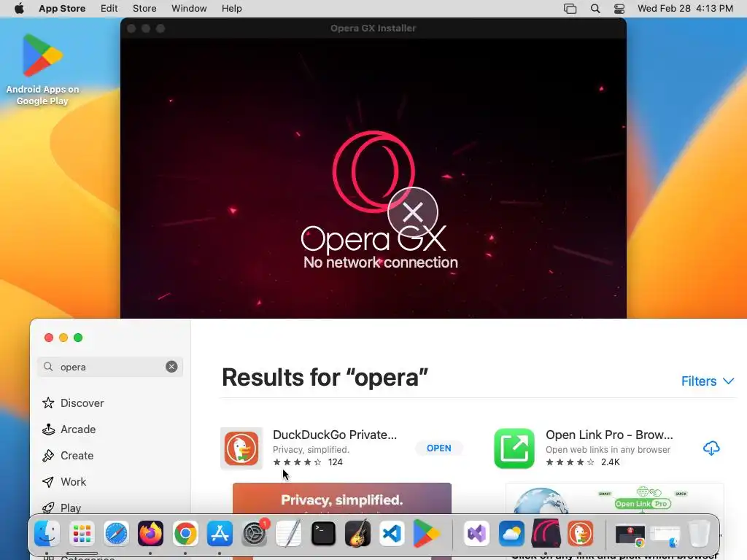
Task: Go to Create in the sidebar
Action: 68,456
